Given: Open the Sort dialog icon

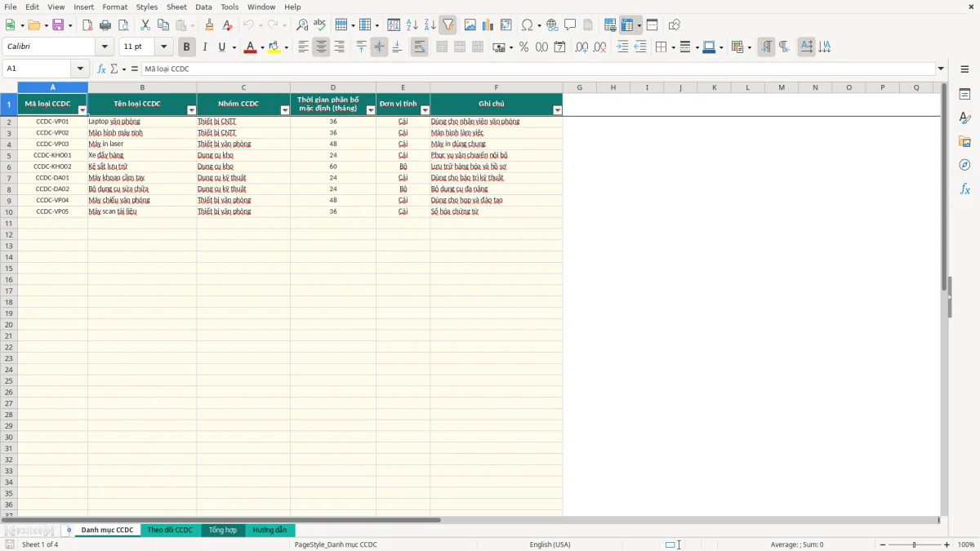Looking at the screenshot, I should pos(394,25).
